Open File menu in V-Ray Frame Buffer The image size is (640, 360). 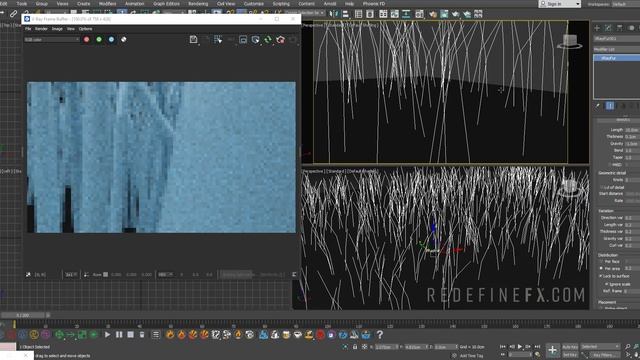(28, 29)
